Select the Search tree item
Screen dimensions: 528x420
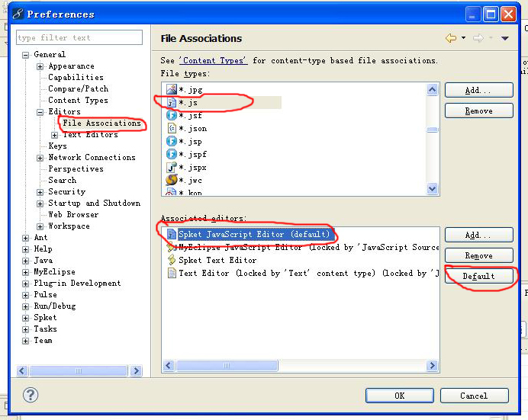point(63,180)
